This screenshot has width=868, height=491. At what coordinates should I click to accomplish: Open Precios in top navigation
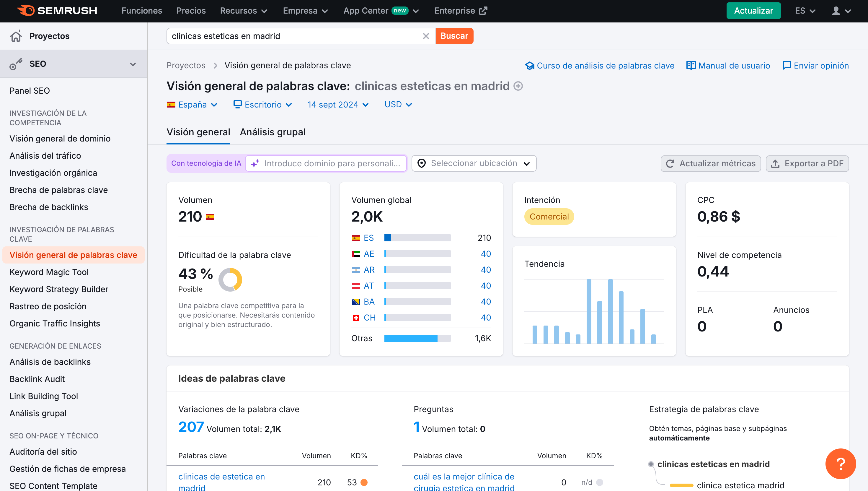[x=191, y=11]
